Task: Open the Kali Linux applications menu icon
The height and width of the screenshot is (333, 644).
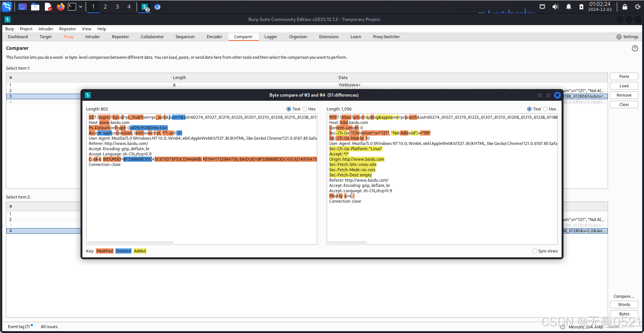Action: point(7,7)
